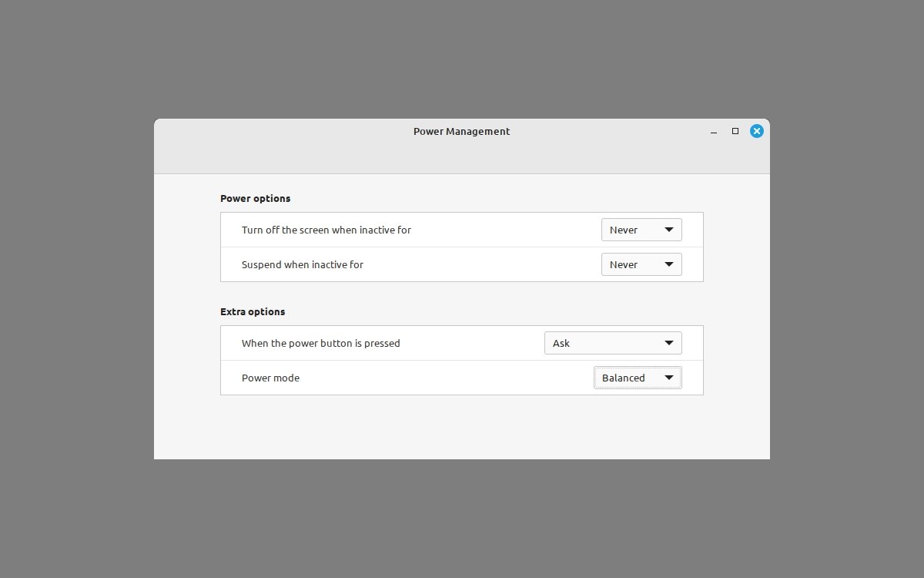
Task: Click the Power Management title text
Action: click(461, 131)
